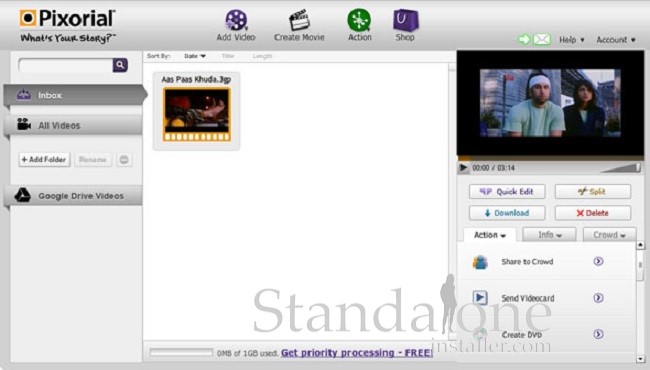Open the Shop bag icon

[405, 20]
